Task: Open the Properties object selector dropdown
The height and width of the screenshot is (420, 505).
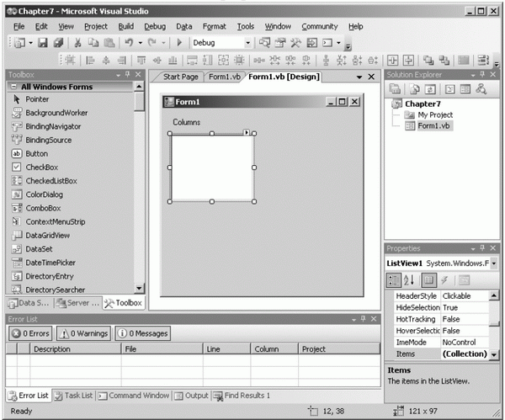Action: click(x=494, y=263)
